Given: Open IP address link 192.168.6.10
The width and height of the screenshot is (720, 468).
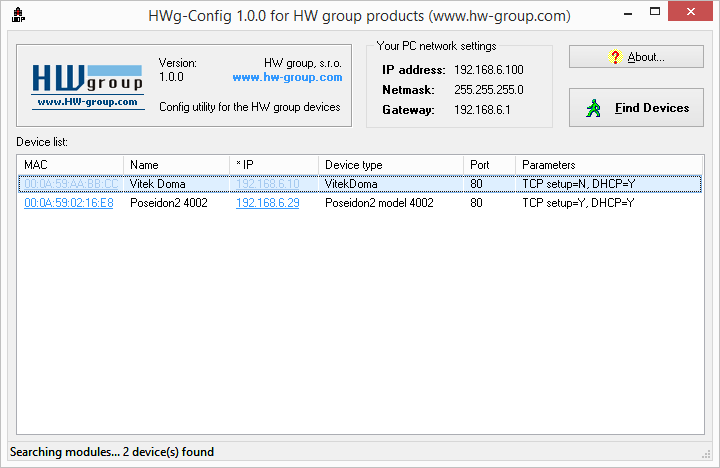Looking at the screenshot, I should point(268,184).
